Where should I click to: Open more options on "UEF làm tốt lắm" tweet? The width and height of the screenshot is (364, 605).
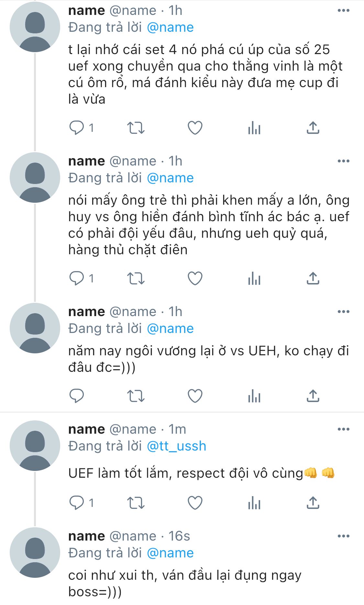[x=343, y=429]
